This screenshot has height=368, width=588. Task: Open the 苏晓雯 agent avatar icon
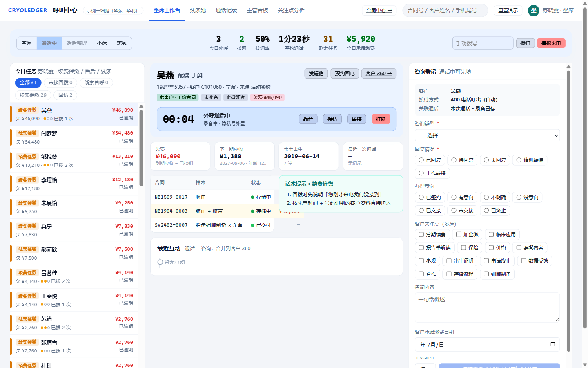[533, 11]
